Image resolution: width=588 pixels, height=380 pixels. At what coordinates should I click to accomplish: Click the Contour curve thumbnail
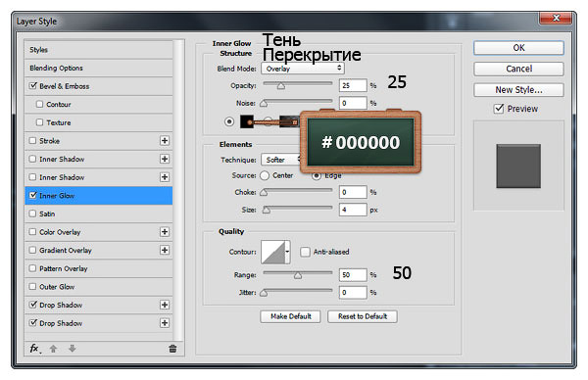point(273,252)
